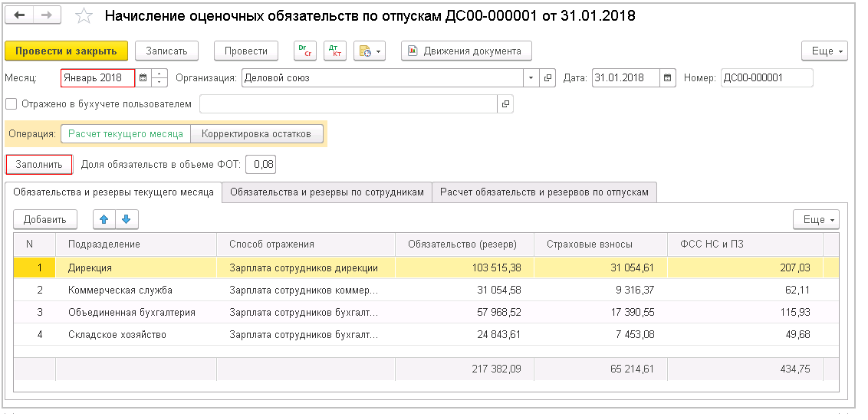
Task: Select the 'Дирекция' row
Action: [426, 267]
